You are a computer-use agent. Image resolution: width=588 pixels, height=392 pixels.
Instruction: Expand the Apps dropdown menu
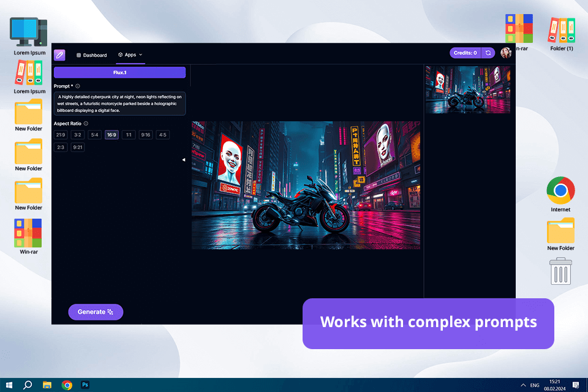tap(130, 55)
